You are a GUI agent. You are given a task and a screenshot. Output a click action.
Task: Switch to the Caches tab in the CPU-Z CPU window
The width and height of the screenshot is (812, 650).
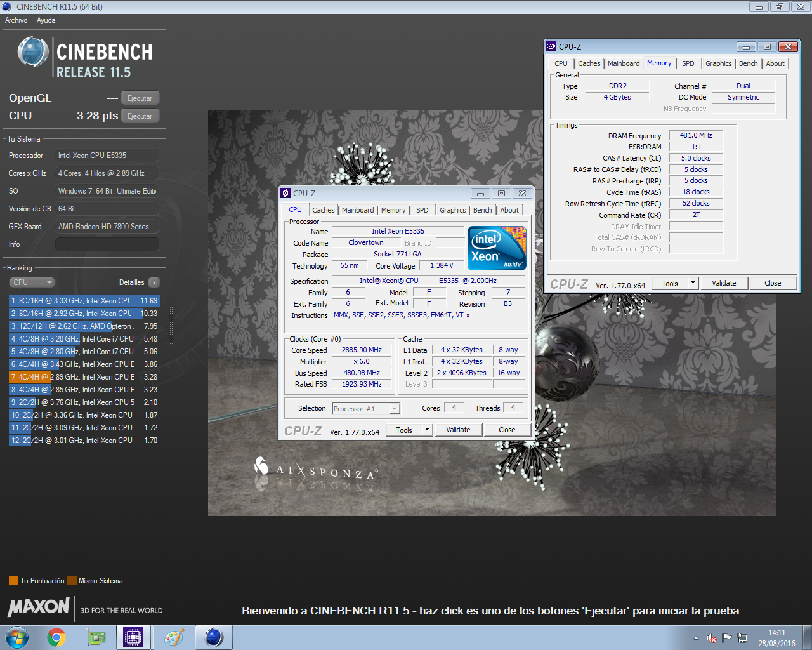(x=324, y=210)
